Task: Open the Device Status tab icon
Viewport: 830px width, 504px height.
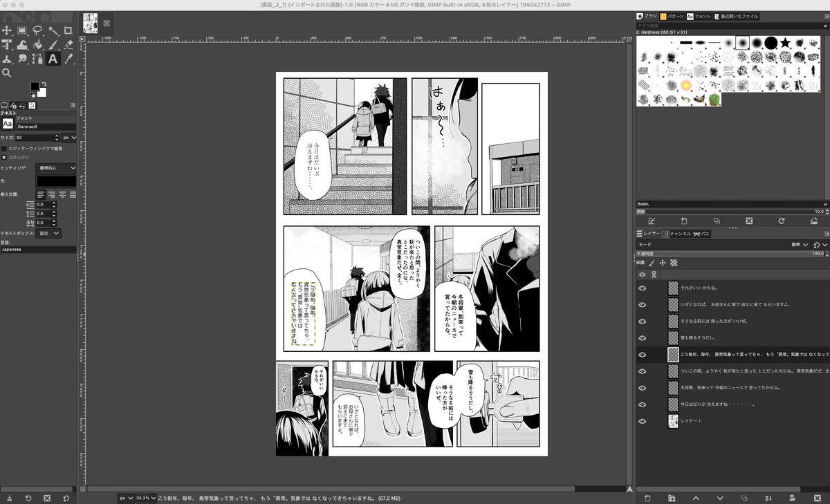Action: (13, 106)
